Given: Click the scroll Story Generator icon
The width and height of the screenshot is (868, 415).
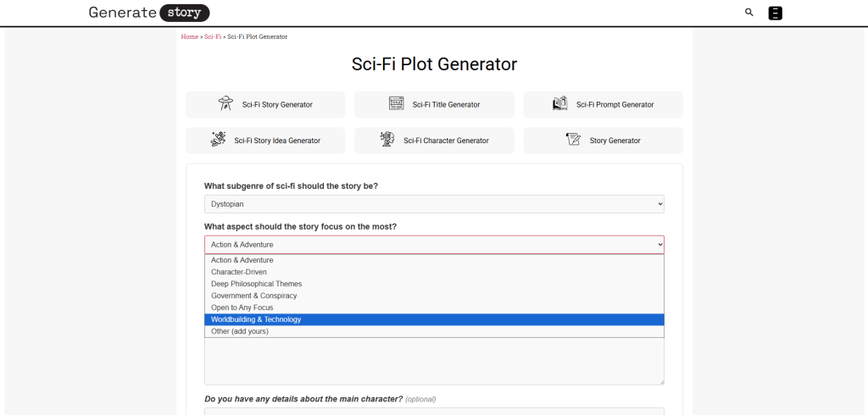Looking at the screenshot, I should point(573,140).
